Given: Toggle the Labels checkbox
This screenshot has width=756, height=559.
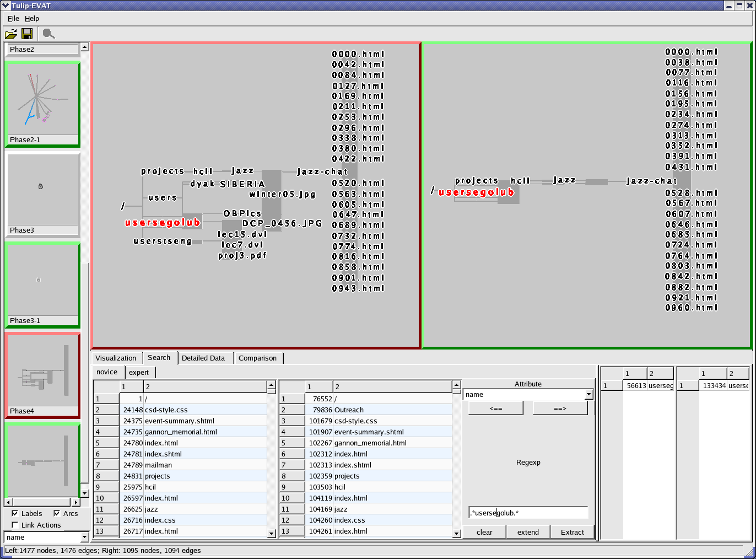Looking at the screenshot, I should tap(15, 513).
